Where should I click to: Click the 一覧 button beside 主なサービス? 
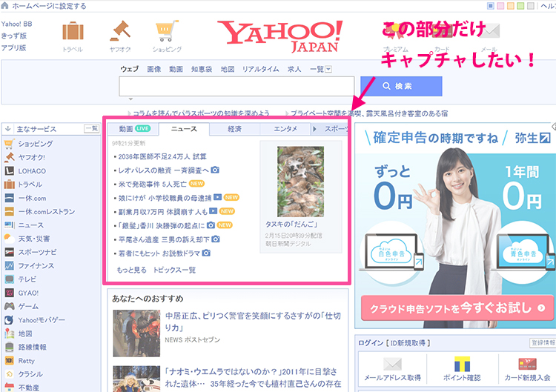[92, 128]
